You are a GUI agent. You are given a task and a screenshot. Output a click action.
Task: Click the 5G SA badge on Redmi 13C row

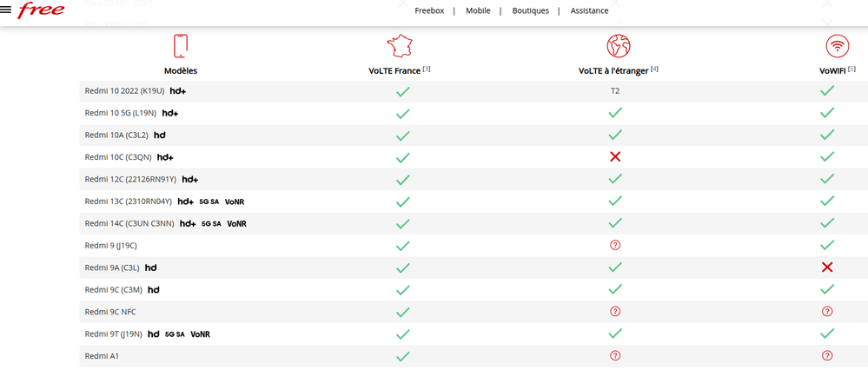[209, 202]
